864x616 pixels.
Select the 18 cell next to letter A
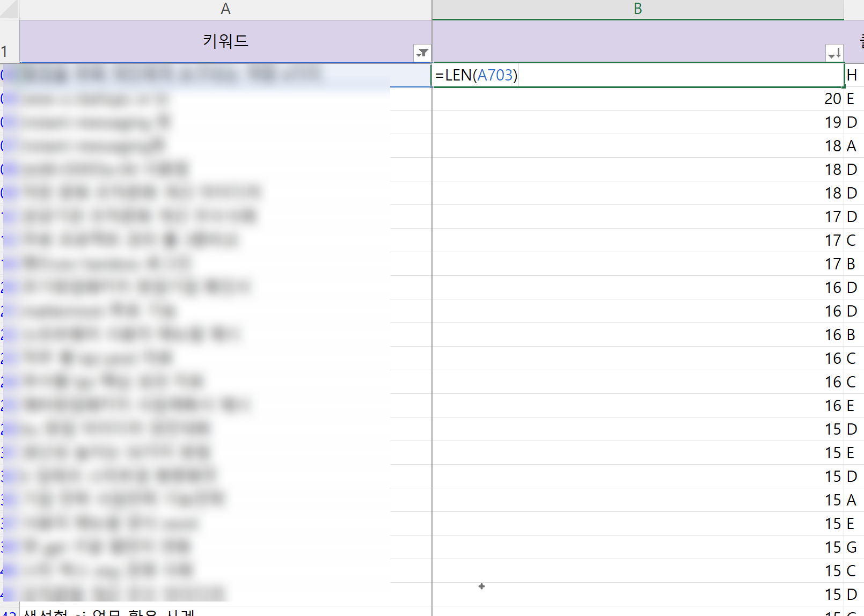coord(638,146)
